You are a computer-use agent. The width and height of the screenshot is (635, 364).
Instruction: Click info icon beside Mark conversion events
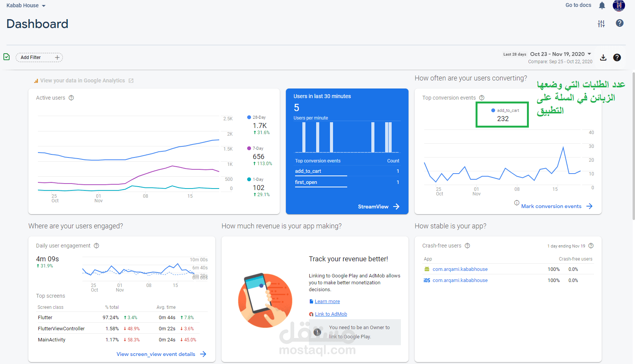coord(517,203)
